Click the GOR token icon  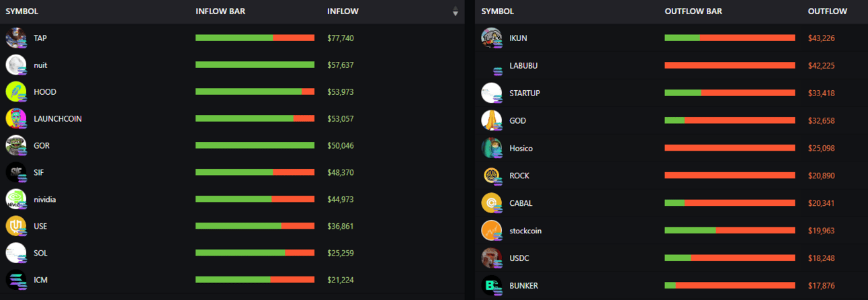point(16,146)
